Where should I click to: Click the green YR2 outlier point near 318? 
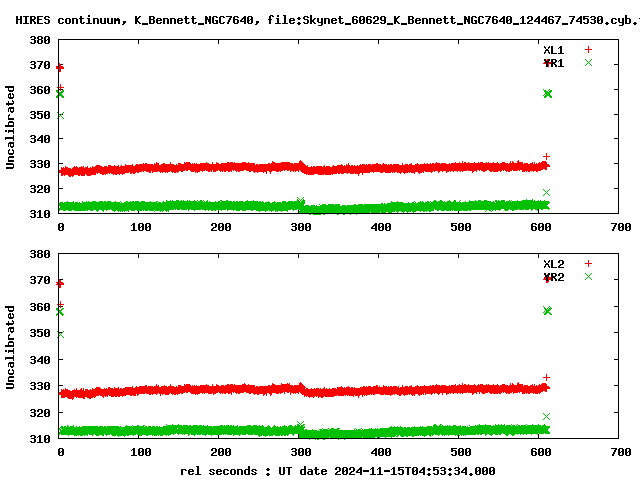(547, 416)
